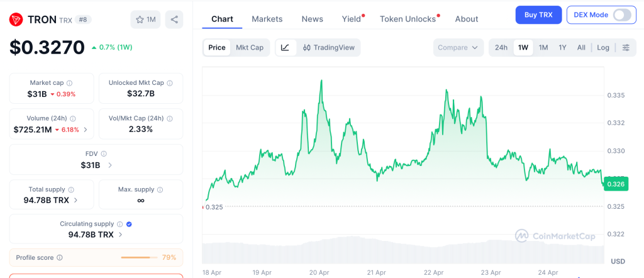Click the line chart type icon

[x=285, y=47]
